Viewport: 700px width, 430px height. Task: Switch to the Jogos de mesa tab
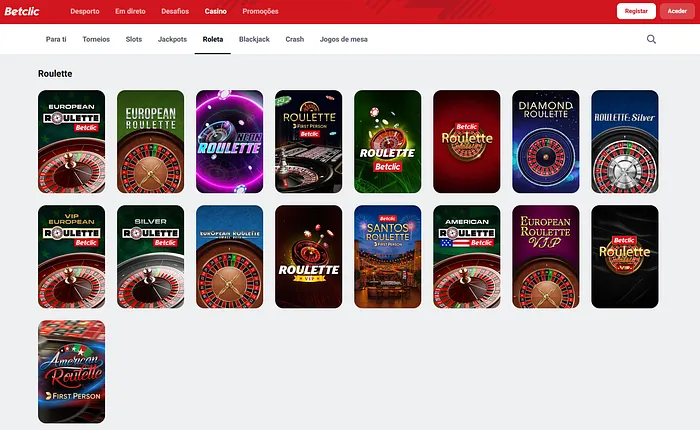pos(344,39)
